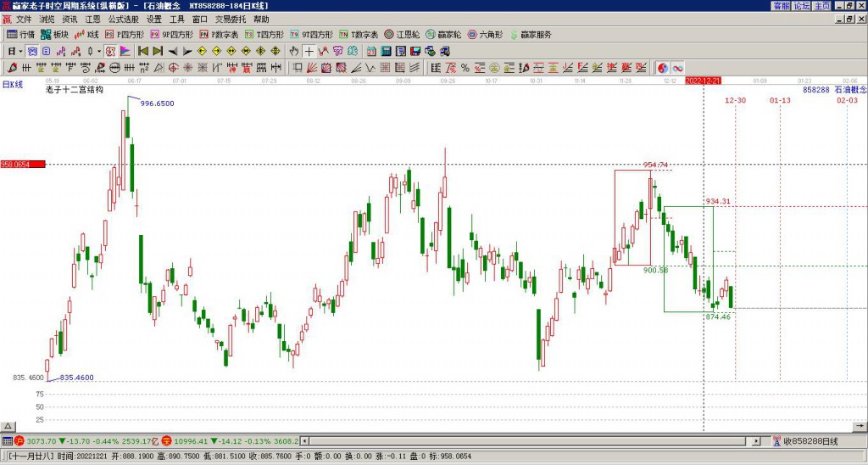
Task: Open the 资讯 menu
Action: [x=70, y=20]
